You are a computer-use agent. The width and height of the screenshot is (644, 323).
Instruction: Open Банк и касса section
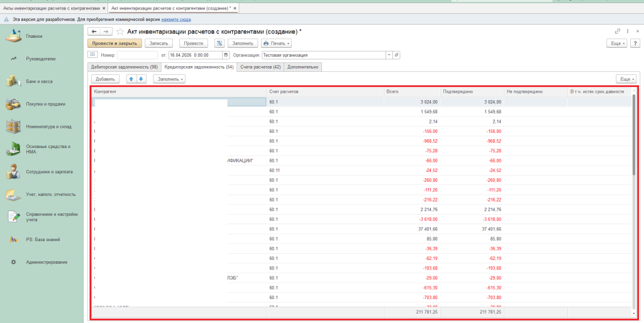38,82
